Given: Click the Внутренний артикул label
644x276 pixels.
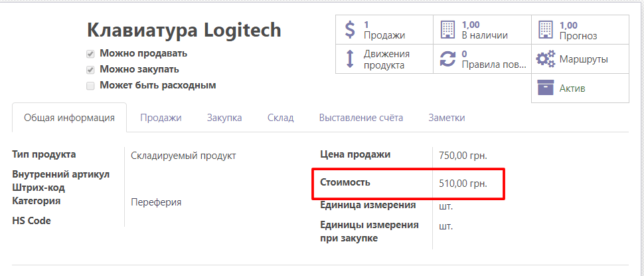Looking at the screenshot, I should 61,174.
